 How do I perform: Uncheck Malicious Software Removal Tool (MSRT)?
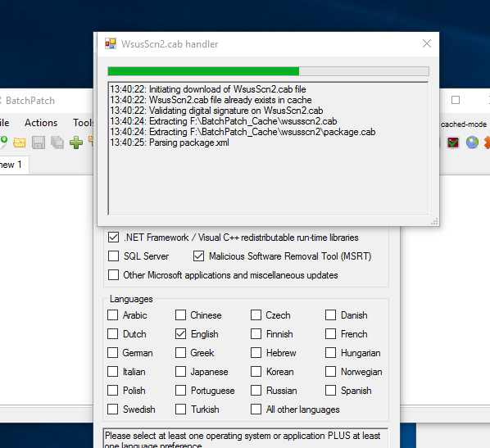(199, 256)
